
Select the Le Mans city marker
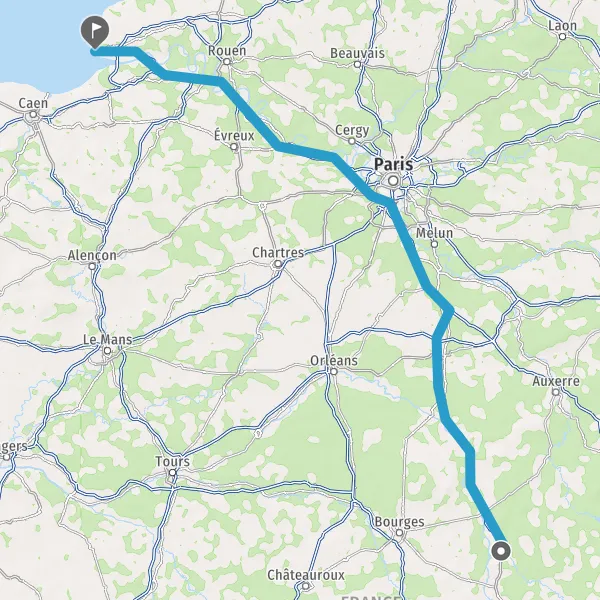108,351
